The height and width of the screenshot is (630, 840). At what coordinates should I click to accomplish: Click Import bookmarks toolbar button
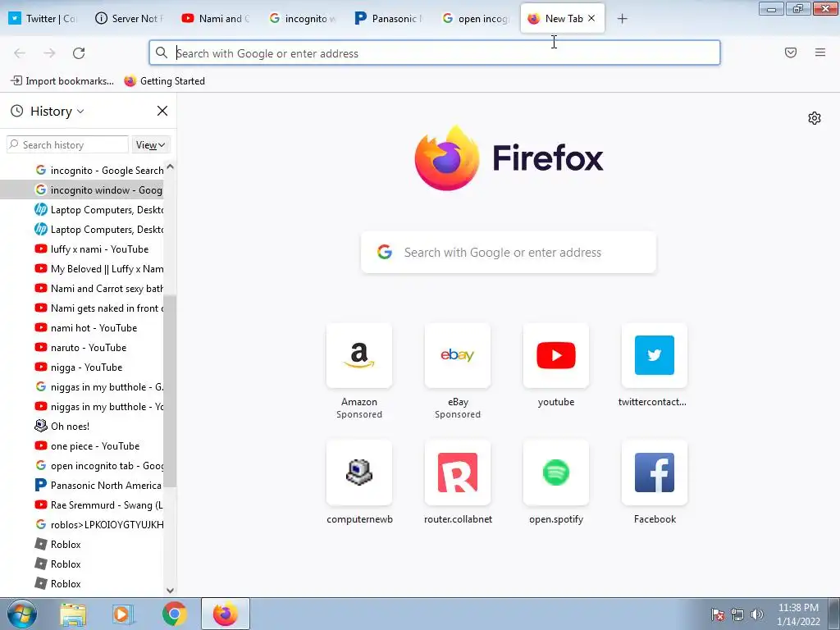tap(62, 81)
